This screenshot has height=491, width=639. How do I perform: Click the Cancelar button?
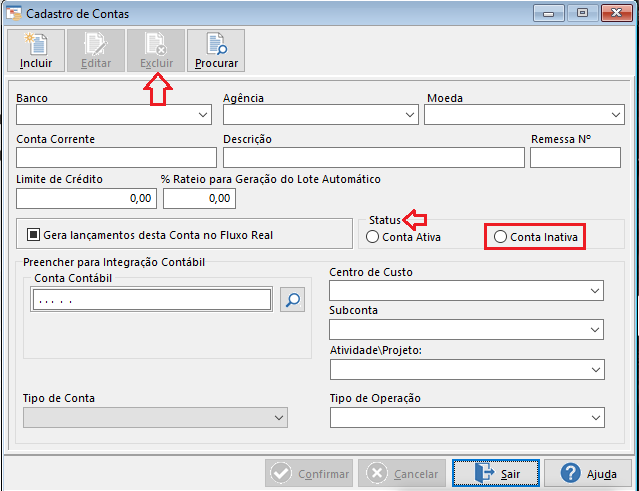[x=402, y=473]
